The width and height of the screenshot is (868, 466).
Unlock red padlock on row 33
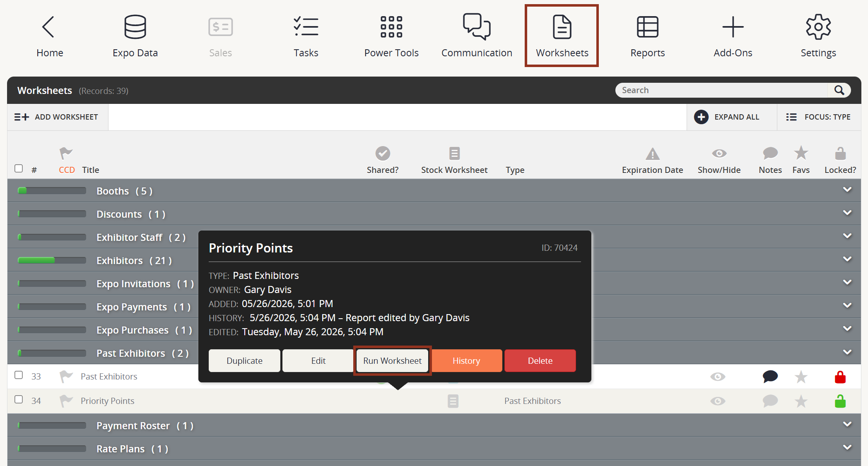[x=840, y=377]
